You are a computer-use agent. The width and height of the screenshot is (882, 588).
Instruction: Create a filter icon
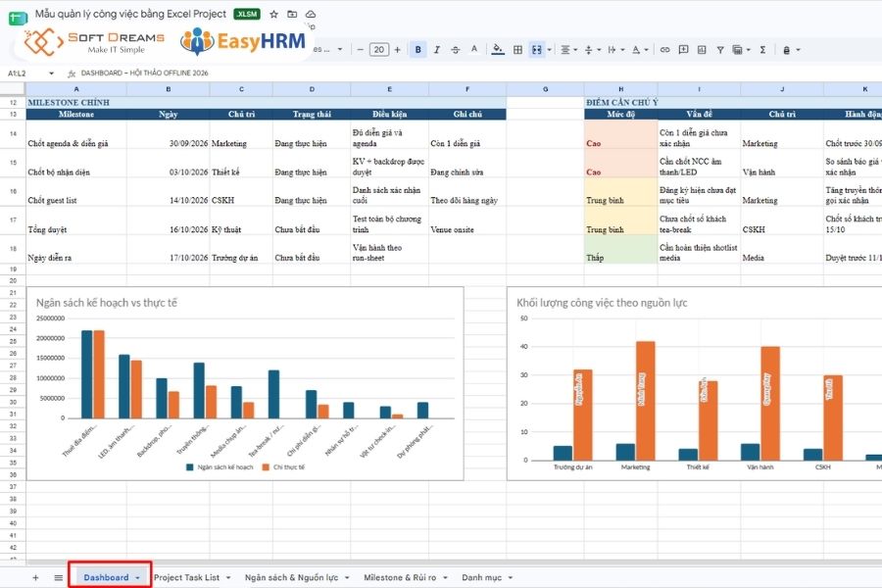(720, 50)
